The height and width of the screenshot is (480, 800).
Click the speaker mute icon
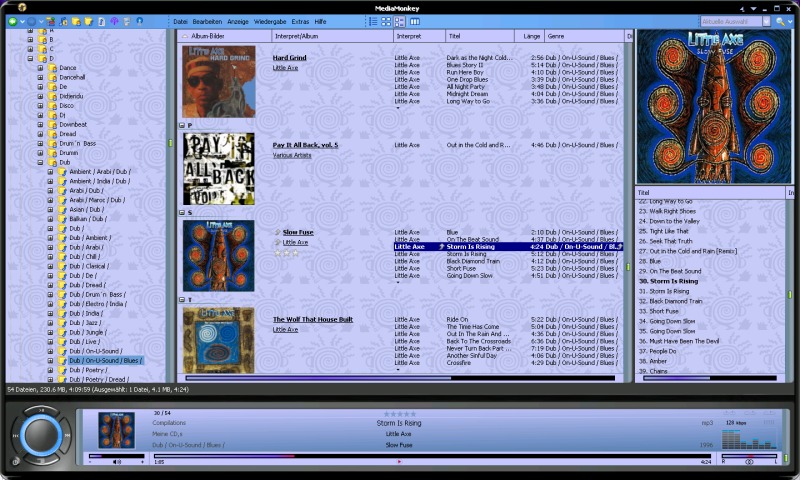(x=117, y=462)
